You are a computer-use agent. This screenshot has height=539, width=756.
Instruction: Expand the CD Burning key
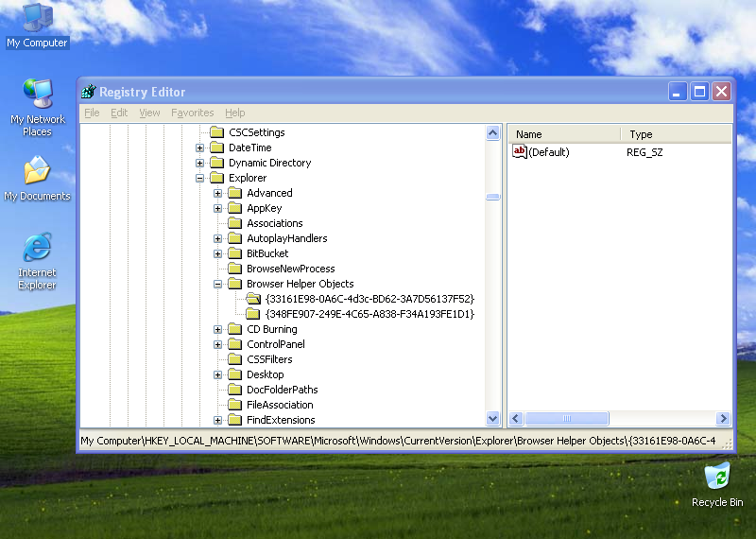point(218,330)
